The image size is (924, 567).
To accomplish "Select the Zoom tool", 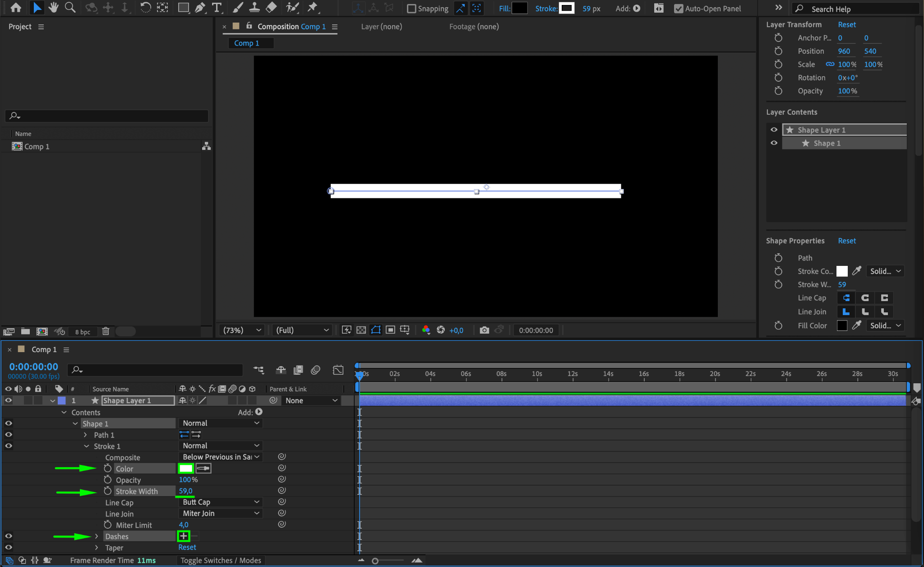I will point(70,8).
